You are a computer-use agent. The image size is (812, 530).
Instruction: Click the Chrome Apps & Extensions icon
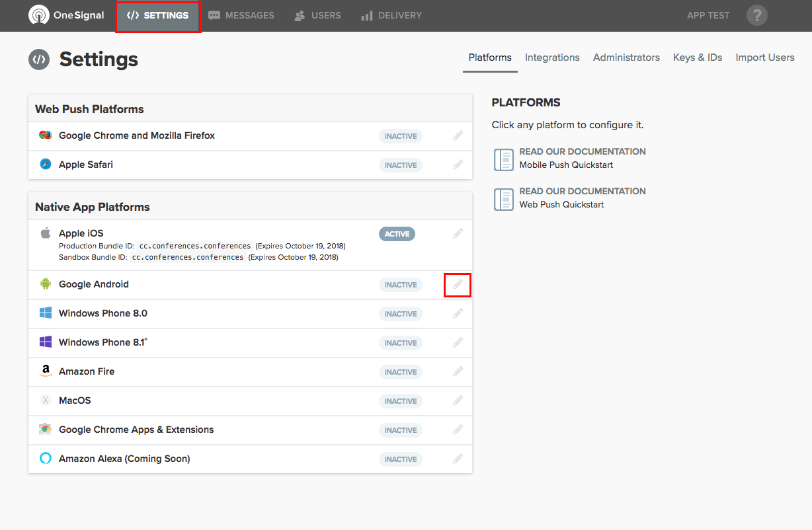46,430
